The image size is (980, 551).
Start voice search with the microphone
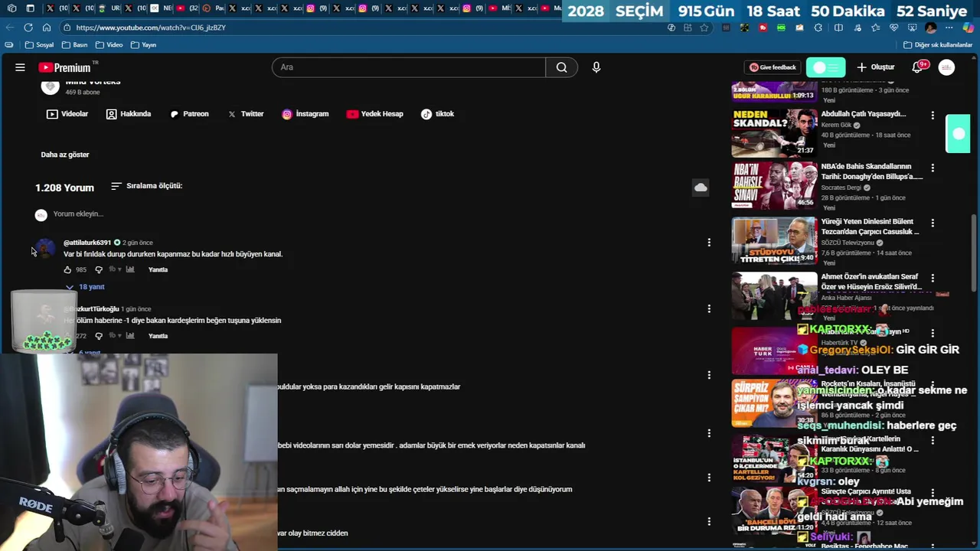point(596,67)
